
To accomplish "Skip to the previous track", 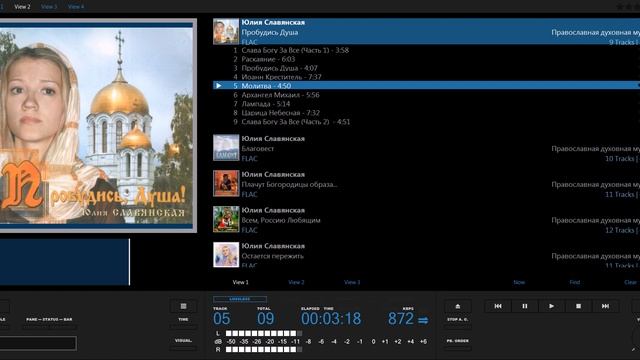I will pos(498,306).
